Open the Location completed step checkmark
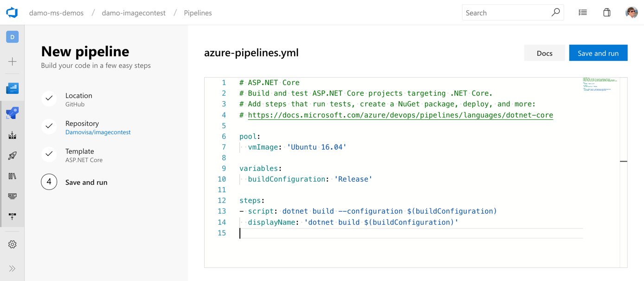 tap(49, 98)
